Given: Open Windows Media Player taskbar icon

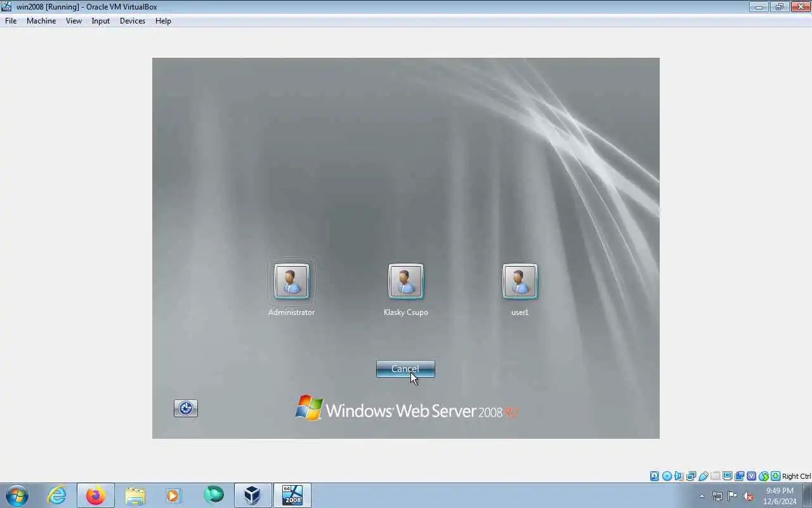Looking at the screenshot, I should (174, 495).
